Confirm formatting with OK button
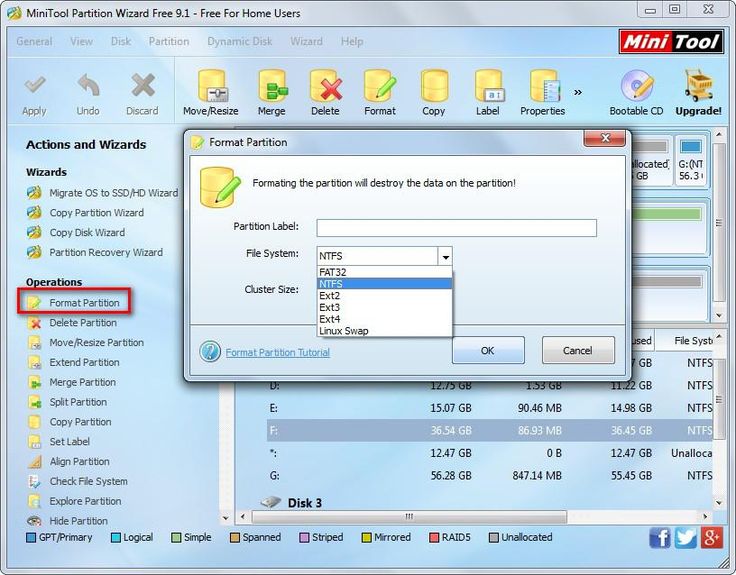 (488, 350)
